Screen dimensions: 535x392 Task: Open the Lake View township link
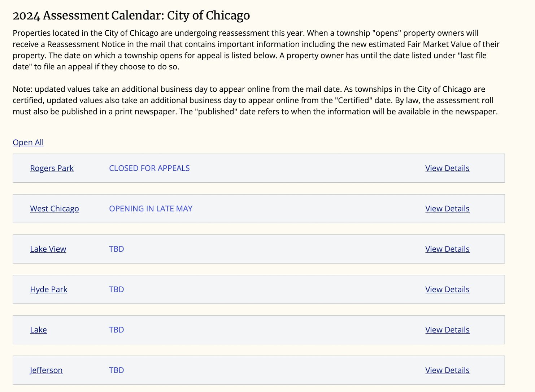tap(48, 249)
